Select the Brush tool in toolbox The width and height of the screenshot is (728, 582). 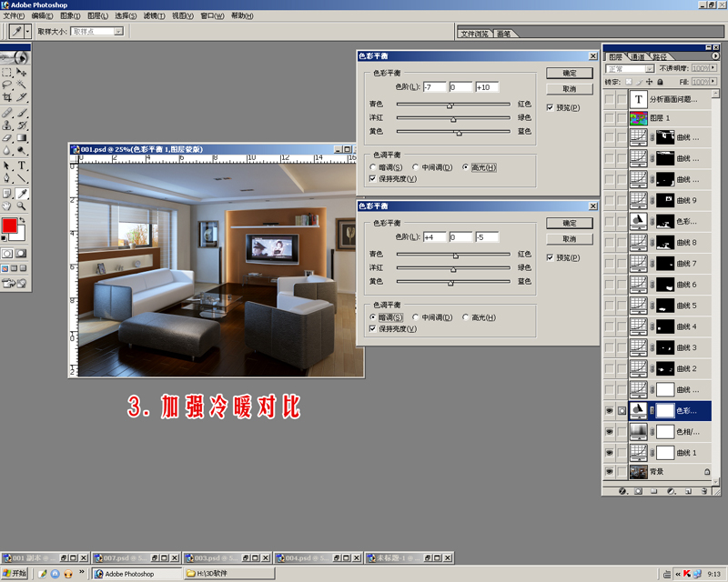pos(21,113)
